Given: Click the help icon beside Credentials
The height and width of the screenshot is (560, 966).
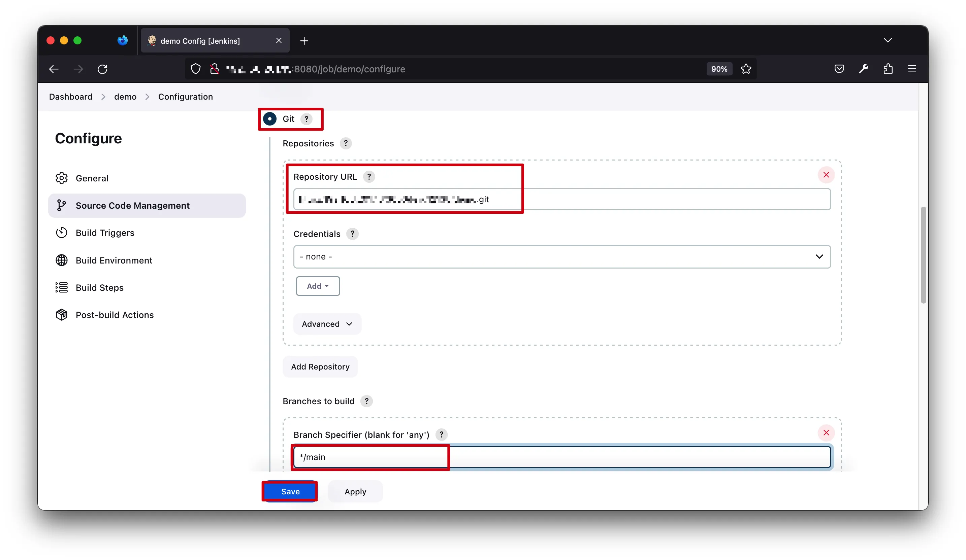Looking at the screenshot, I should pos(352,234).
